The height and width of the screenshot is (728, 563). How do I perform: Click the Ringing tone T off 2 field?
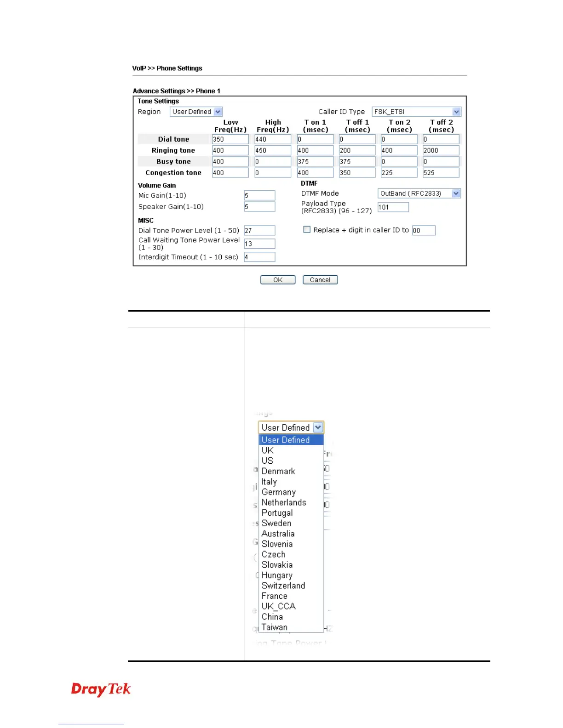pos(441,150)
